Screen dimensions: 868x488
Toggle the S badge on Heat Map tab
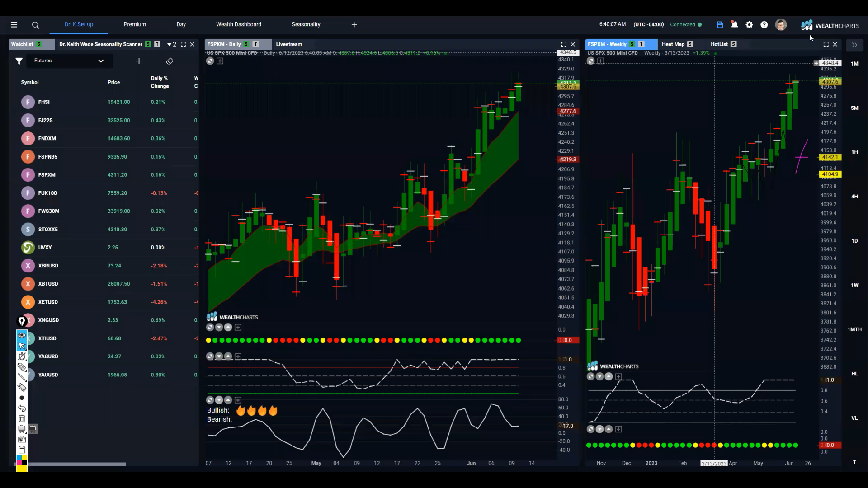coord(690,44)
